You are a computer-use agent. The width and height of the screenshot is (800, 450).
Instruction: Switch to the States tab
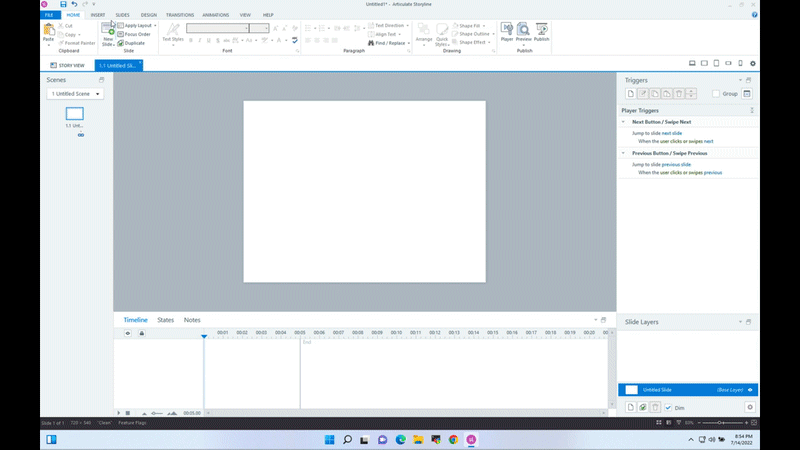[165, 320]
